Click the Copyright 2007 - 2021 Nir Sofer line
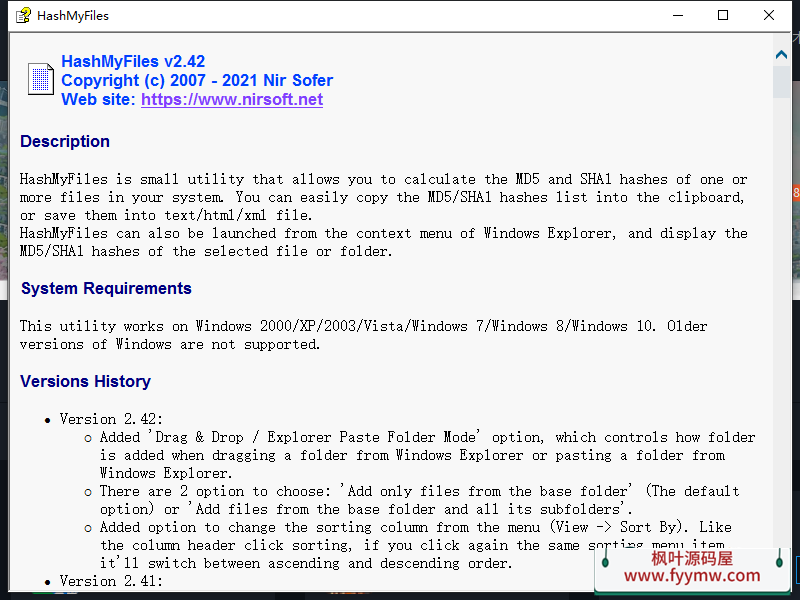Viewport: 800px width, 600px height. [197, 80]
